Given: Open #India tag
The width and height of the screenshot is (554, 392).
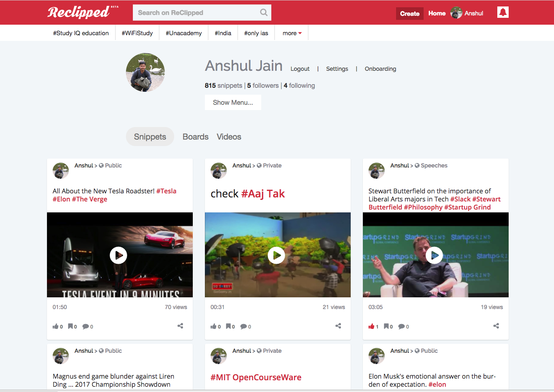Looking at the screenshot, I should pyautogui.click(x=223, y=33).
